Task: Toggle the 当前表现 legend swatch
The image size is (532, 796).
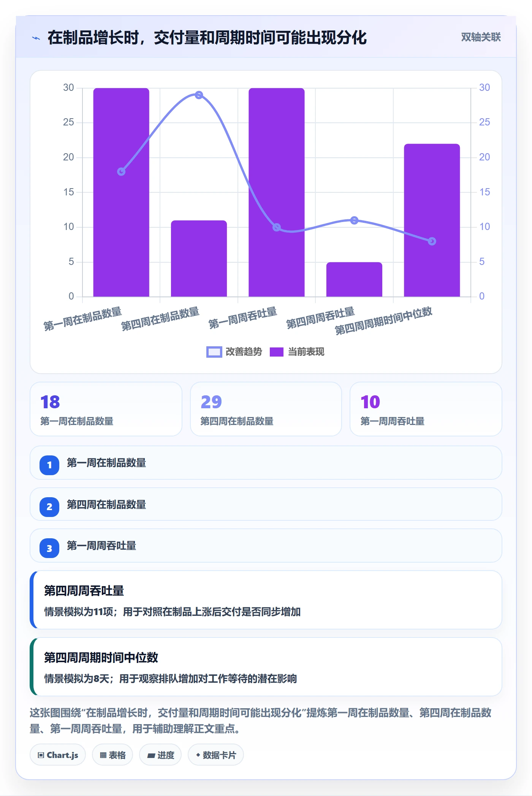Action: pyautogui.click(x=277, y=352)
